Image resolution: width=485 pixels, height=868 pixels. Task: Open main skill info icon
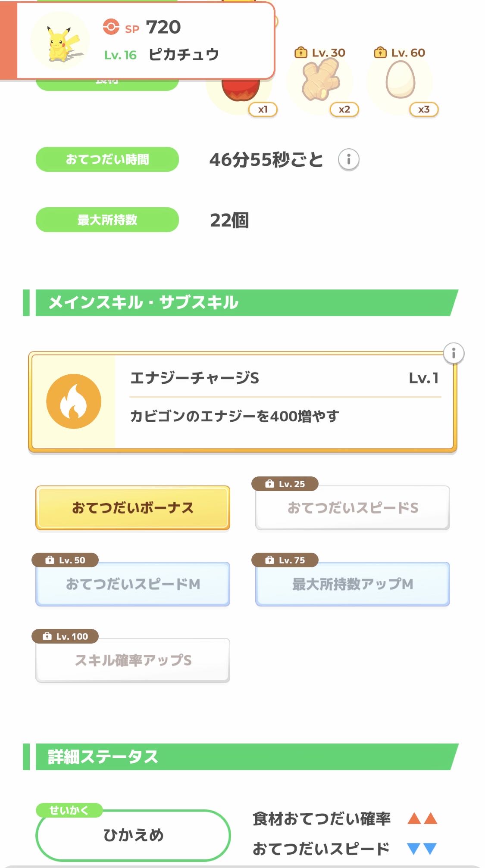click(x=454, y=354)
